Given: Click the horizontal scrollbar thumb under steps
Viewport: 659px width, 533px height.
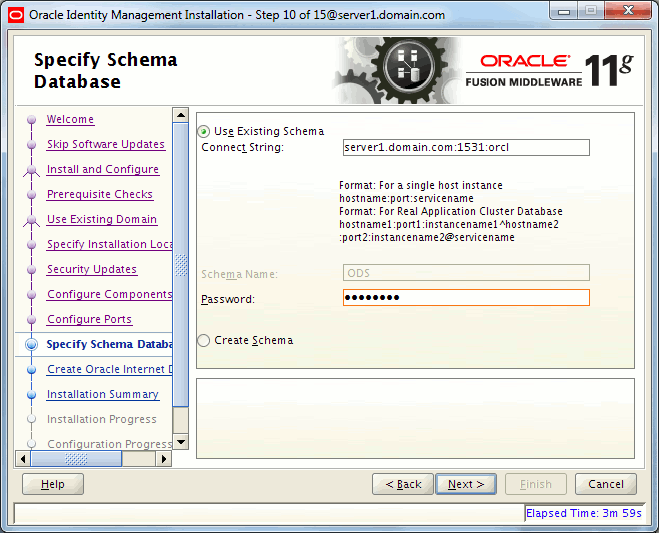Looking at the screenshot, I should click(x=76, y=459).
